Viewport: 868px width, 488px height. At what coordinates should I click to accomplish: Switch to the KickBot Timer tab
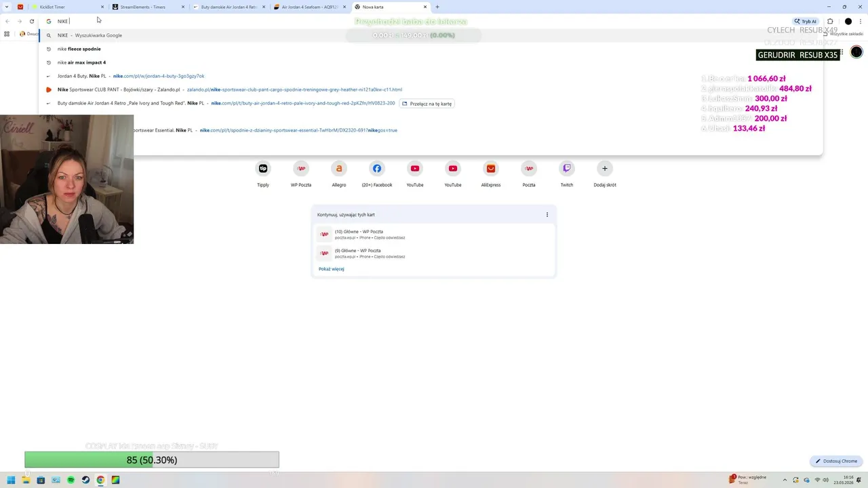(x=66, y=7)
